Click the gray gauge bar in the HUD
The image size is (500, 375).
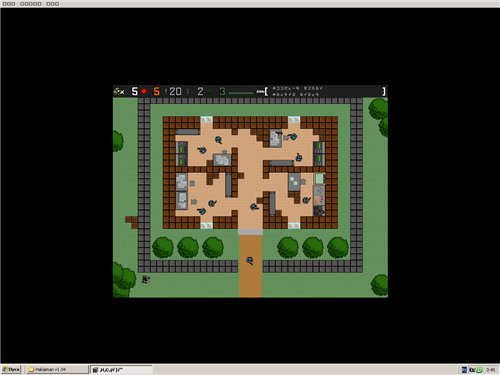click(x=241, y=93)
